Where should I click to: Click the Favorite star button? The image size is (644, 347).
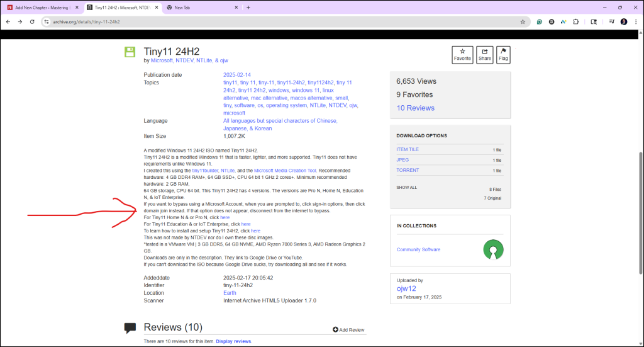[x=462, y=55]
